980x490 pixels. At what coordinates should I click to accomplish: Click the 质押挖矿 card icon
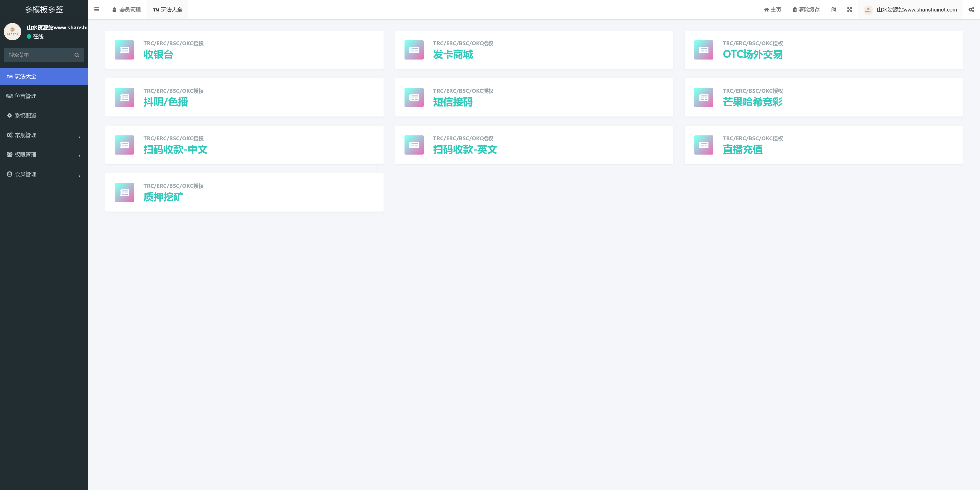pyautogui.click(x=124, y=193)
